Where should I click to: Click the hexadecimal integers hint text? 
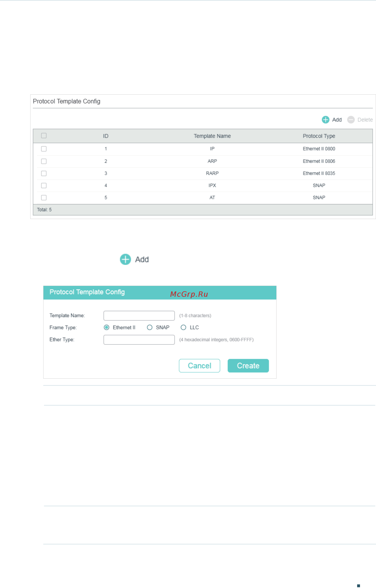(x=216, y=340)
